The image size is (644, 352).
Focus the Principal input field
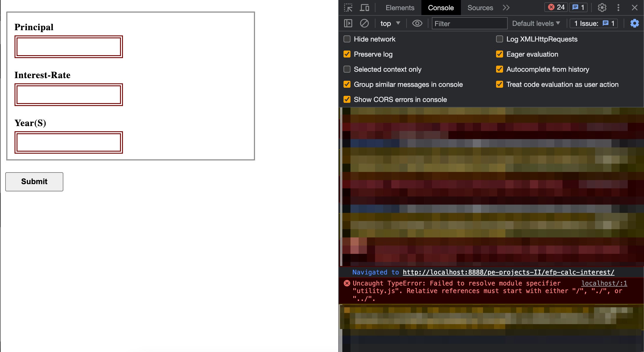pyautogui.click(x=69, y=47)
